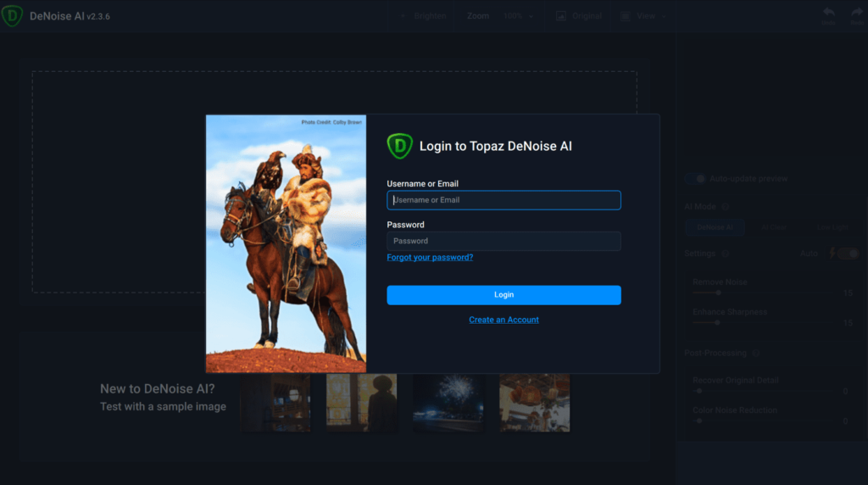Viewport: 868px width, 485px height.
Task: Toggle the Auto settings switch
Action: coord(849,254)
